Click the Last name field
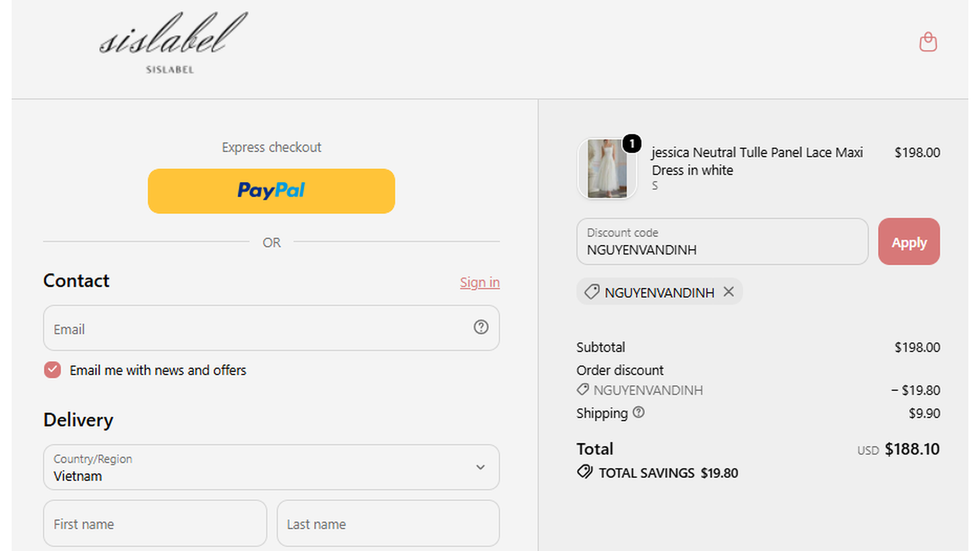 click(x=388, y=523)
